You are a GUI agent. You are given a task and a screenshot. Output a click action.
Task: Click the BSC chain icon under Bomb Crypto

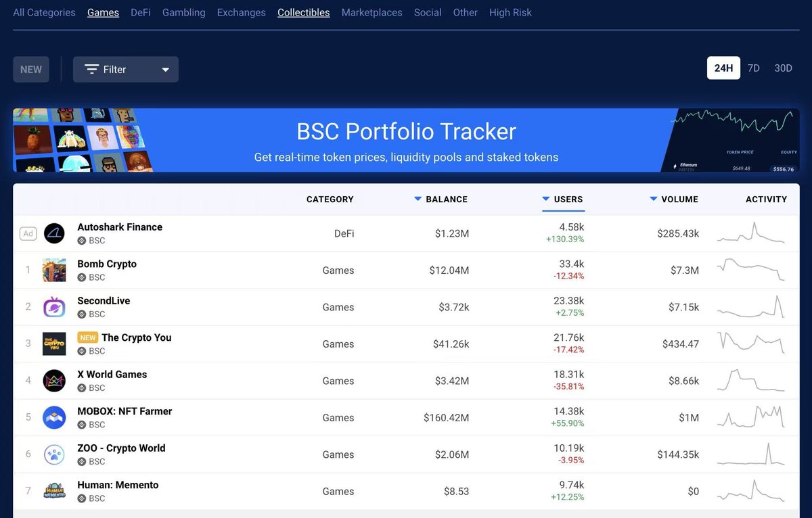(82, 277)
